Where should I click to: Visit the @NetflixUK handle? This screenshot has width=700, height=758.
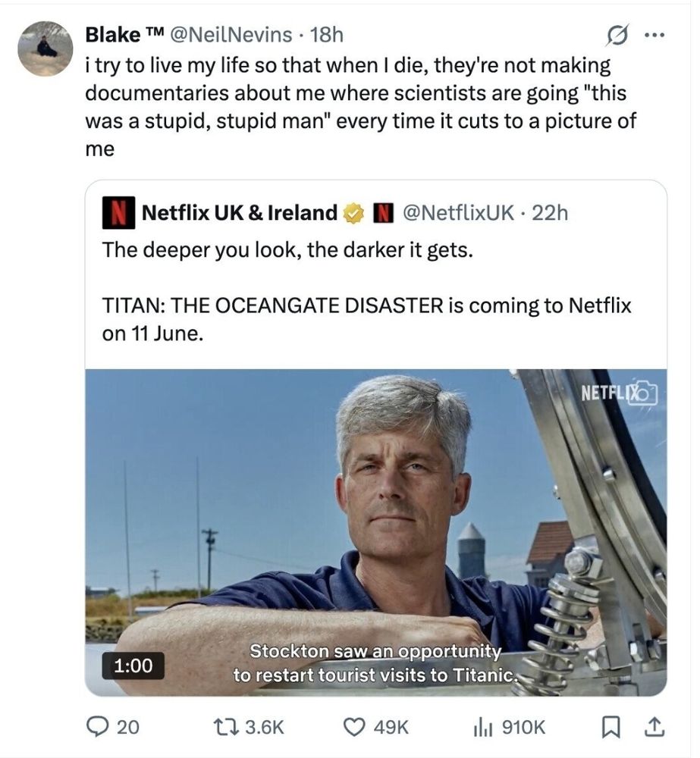(460, 214)
